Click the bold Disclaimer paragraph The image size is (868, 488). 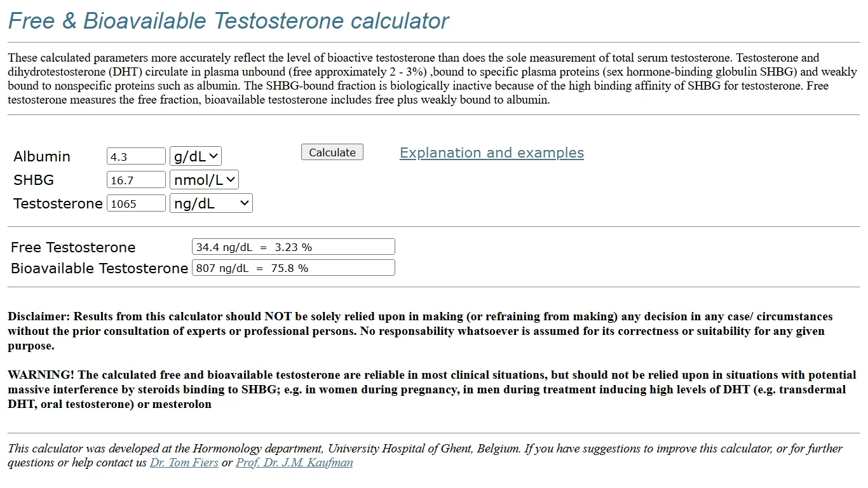click(419, 331)
